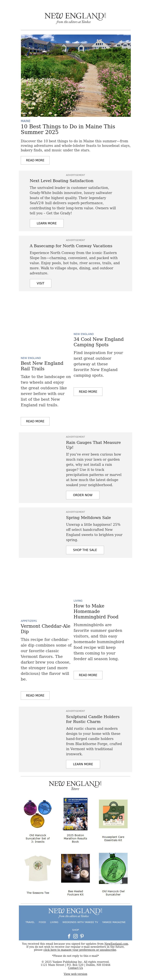The height and width of the screenshot is (980, 151).
Task: Select WEEKENDS WITH YANKEE TV footer link
Action: [x=80, y=922]
